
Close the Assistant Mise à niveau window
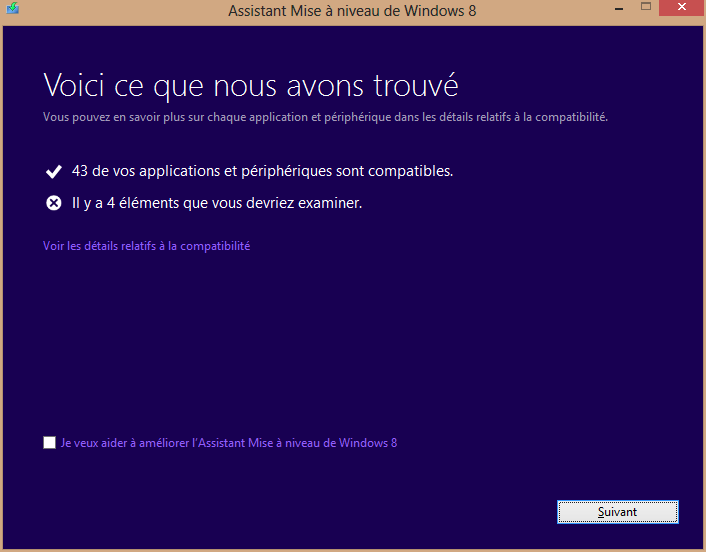tap(681, 9)
